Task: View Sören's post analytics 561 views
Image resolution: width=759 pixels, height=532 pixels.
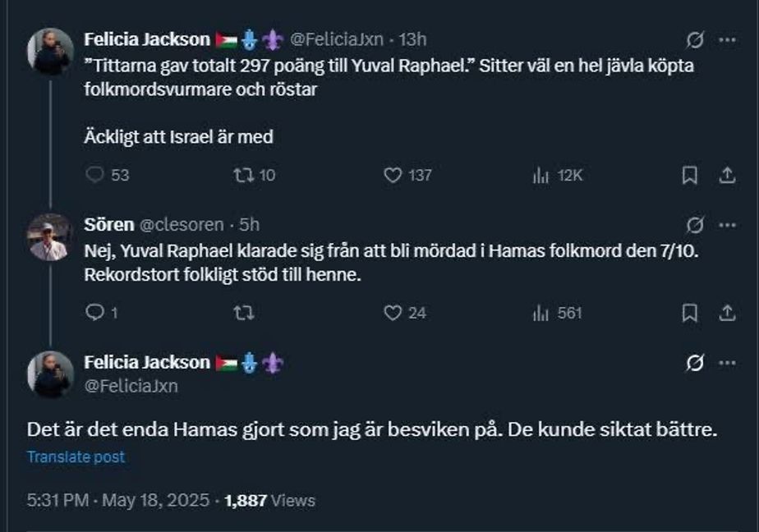Action: (540, 312)
